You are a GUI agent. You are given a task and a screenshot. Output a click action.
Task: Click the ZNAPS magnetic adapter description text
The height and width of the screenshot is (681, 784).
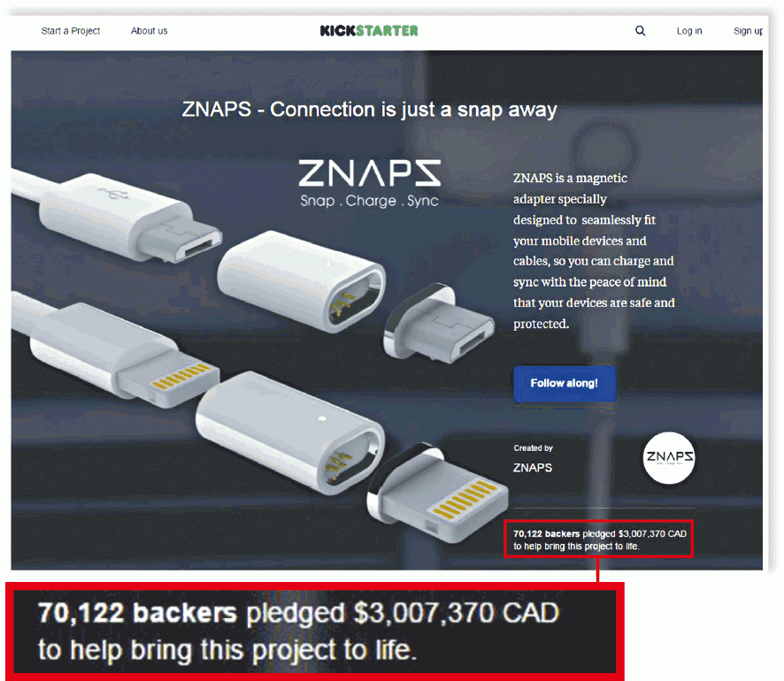click(x=594, y=251)
